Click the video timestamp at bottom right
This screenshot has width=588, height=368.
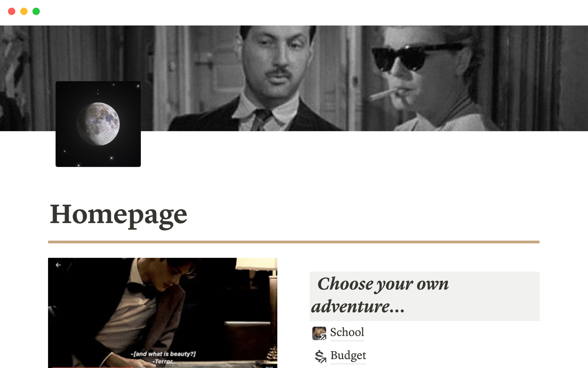coord(269,367)
